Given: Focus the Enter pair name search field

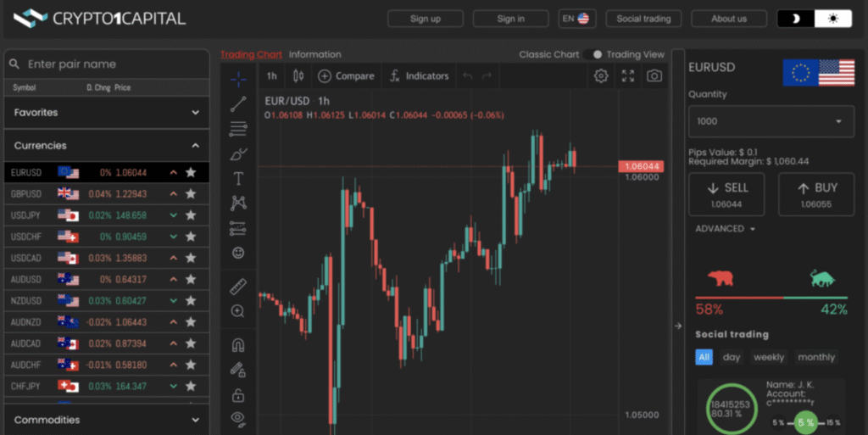Looking at the screenshot, I should click(x=107, y=64).
